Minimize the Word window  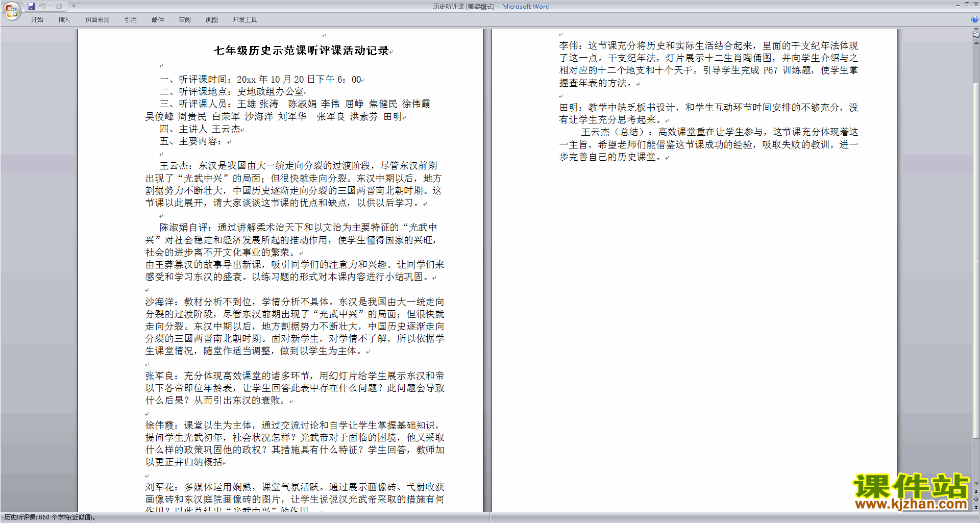[958, 5]
